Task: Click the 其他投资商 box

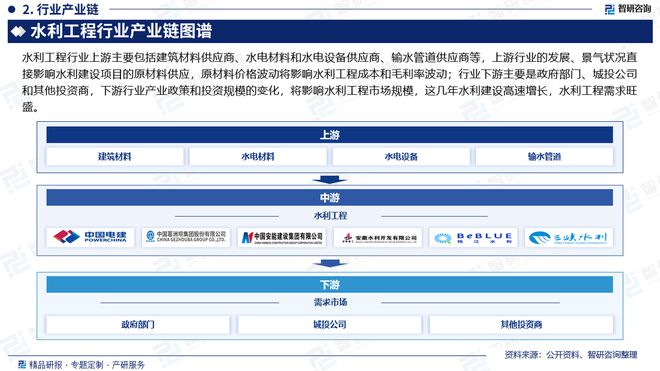Action: pos(521,324)
